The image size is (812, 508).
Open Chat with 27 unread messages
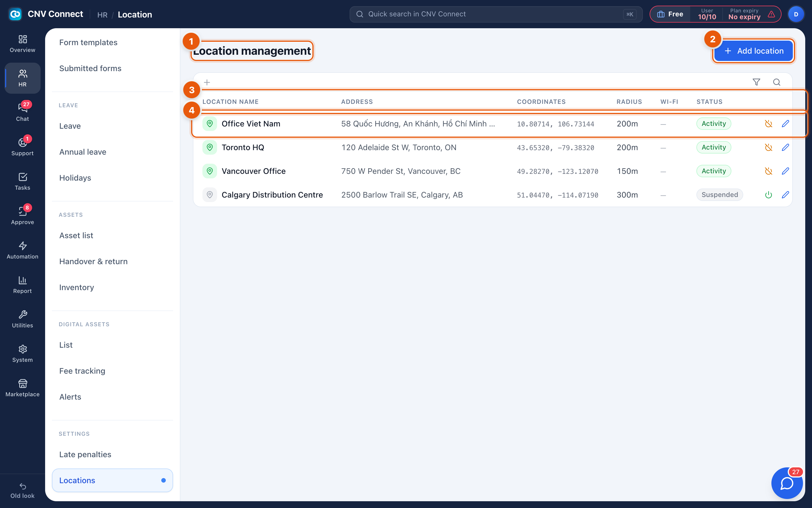[x=23, y=113]
